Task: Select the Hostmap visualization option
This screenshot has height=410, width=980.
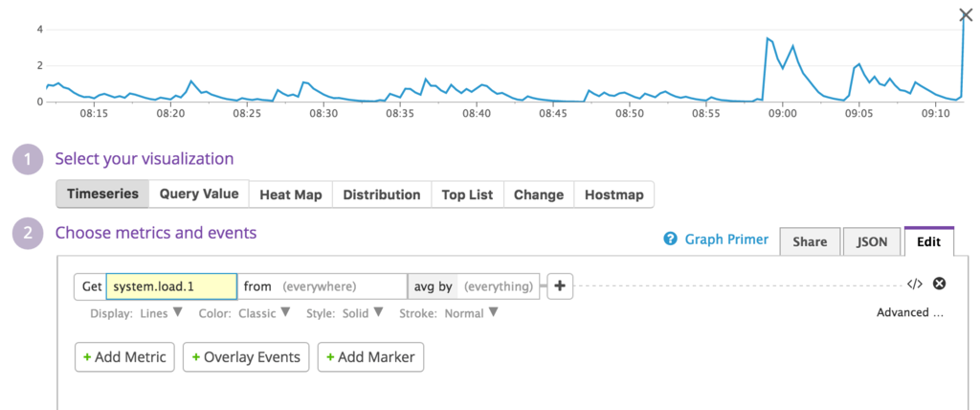Action: [613, 194]
